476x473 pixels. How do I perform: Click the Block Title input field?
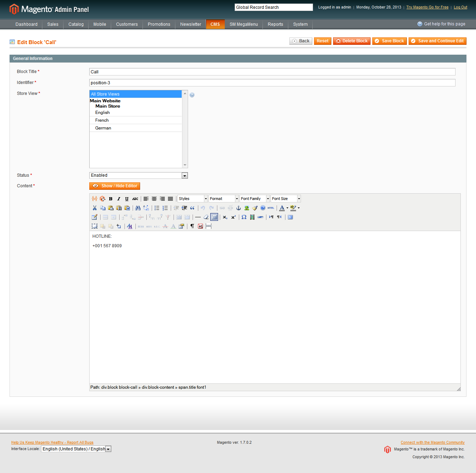[272, 72]
